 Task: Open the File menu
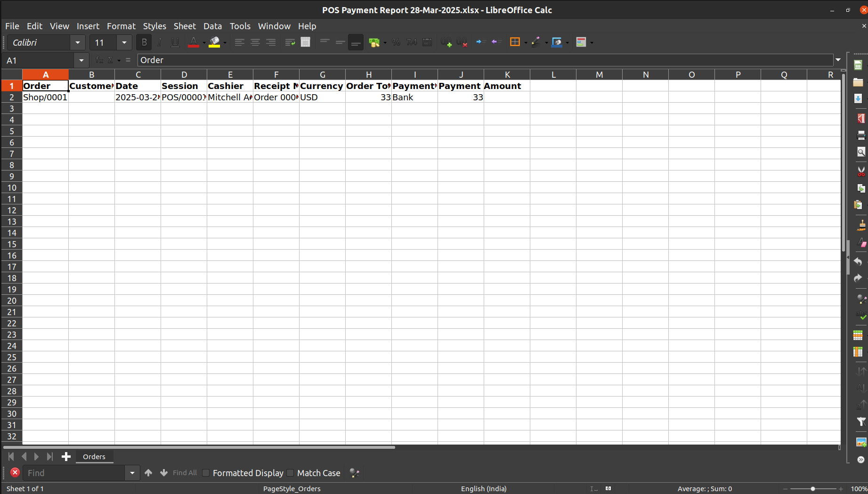tap(12, 26)
